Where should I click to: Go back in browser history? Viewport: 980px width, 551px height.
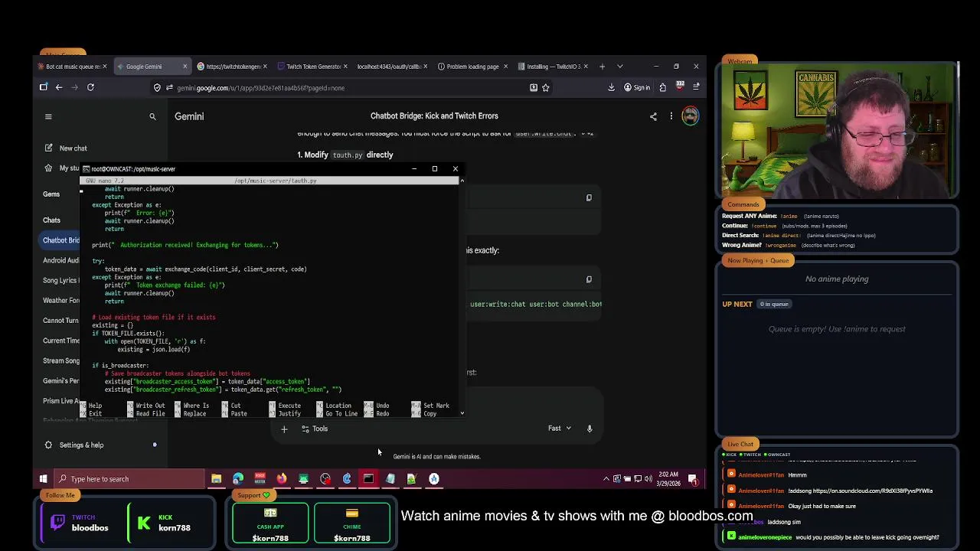pos(58,87)
